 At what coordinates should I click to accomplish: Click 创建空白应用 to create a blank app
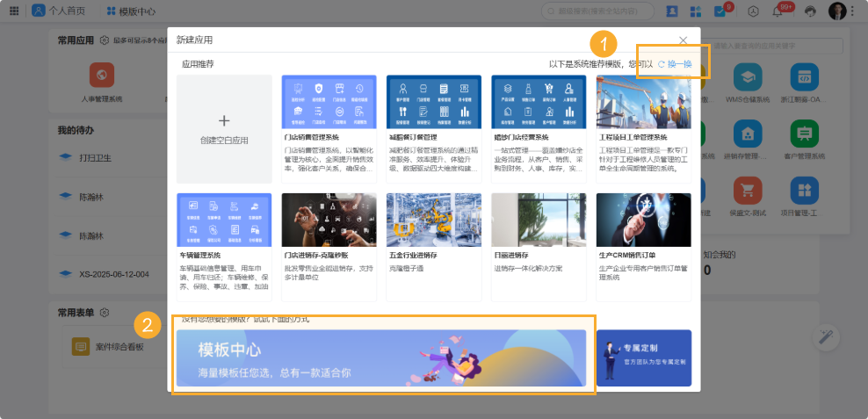tap(224, 129)
